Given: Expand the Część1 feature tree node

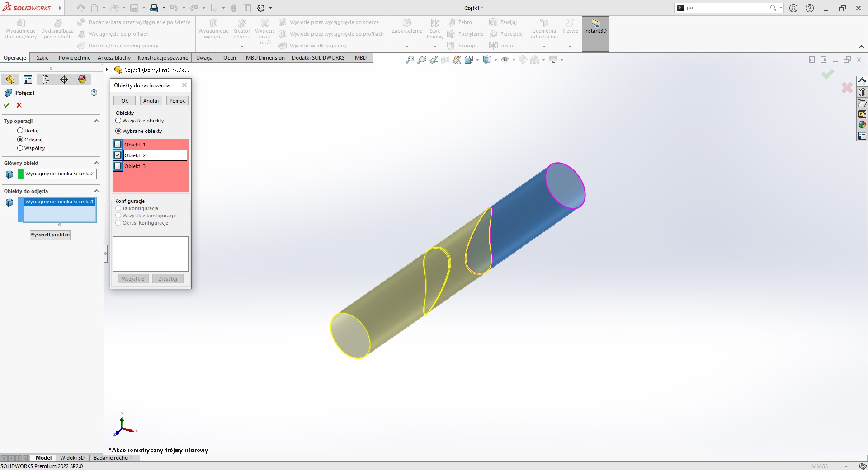Looking at the screenshot, I should pyautogui.click(x=107, y=70).
